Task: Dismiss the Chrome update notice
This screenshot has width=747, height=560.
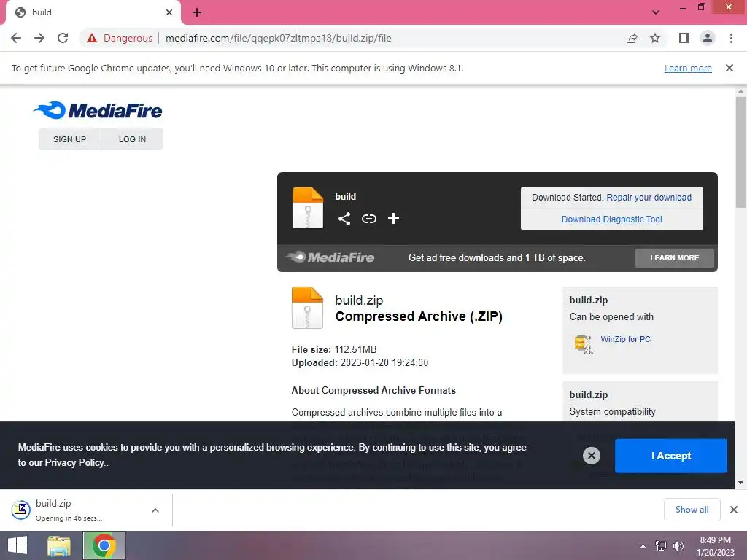Action: pyautogui.click(x=729, y=68)
